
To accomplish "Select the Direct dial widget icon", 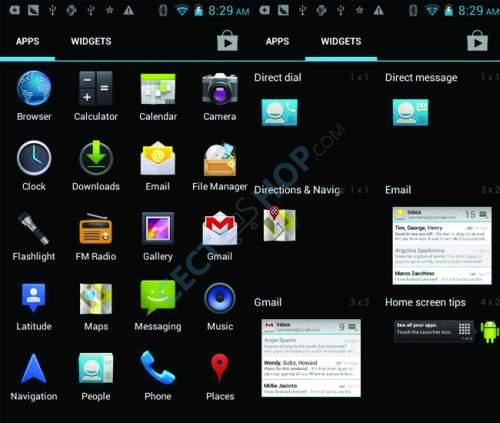I will click(x=280, y=112).
